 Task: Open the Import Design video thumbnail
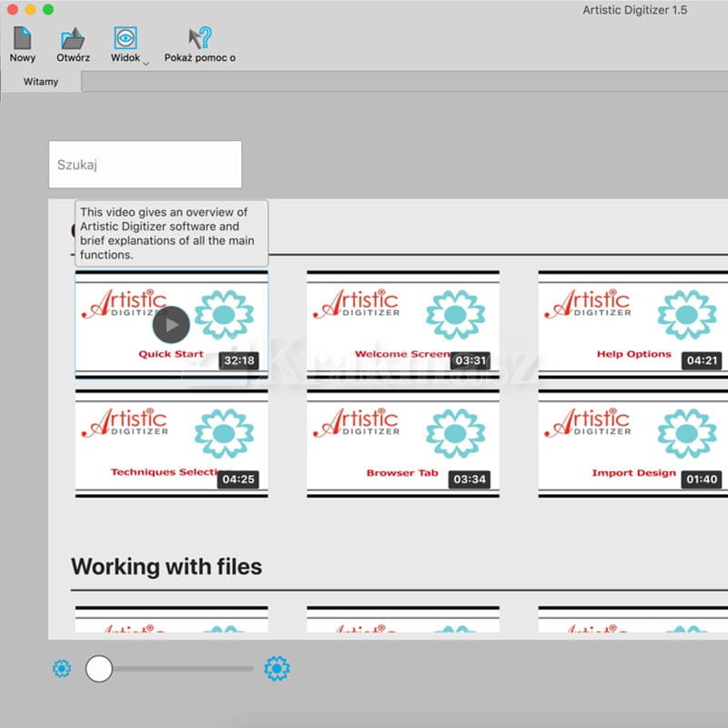[633, 442]
